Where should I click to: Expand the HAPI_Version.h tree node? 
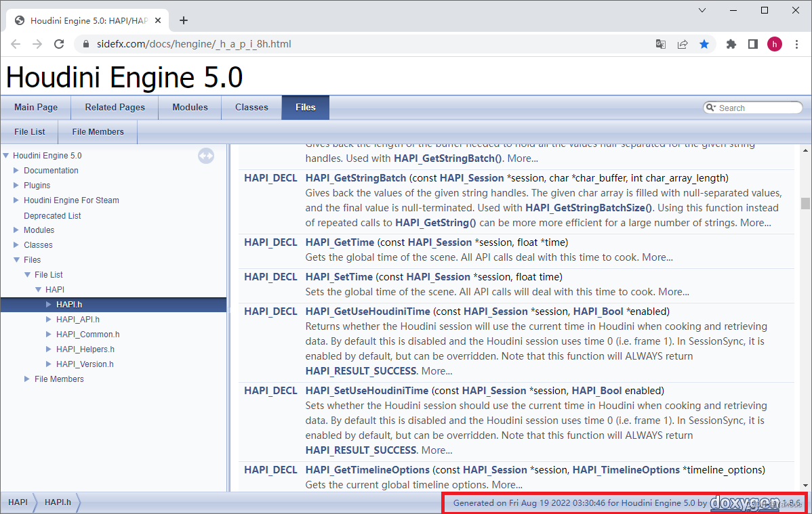coord(49,364)
